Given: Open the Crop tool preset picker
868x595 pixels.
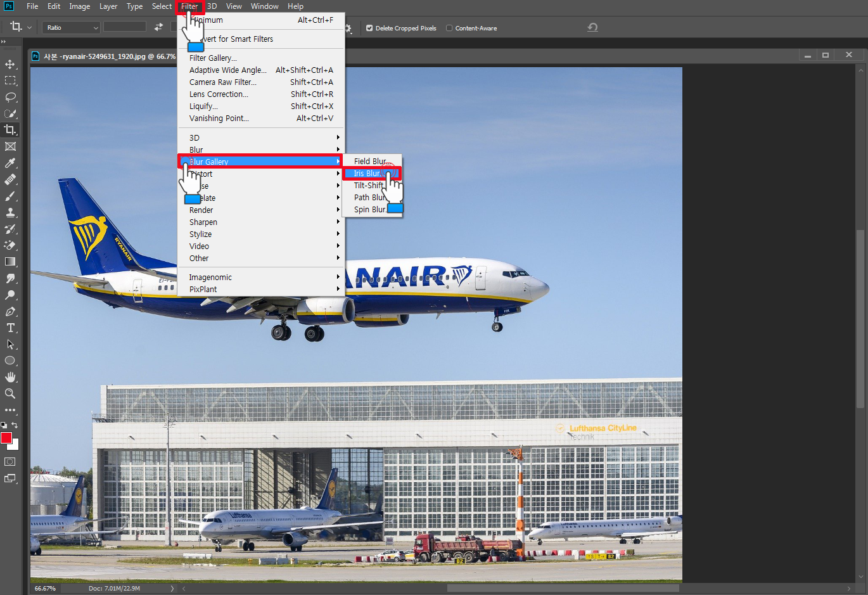Looking at the screenshot, I should (x=21, y=27).
